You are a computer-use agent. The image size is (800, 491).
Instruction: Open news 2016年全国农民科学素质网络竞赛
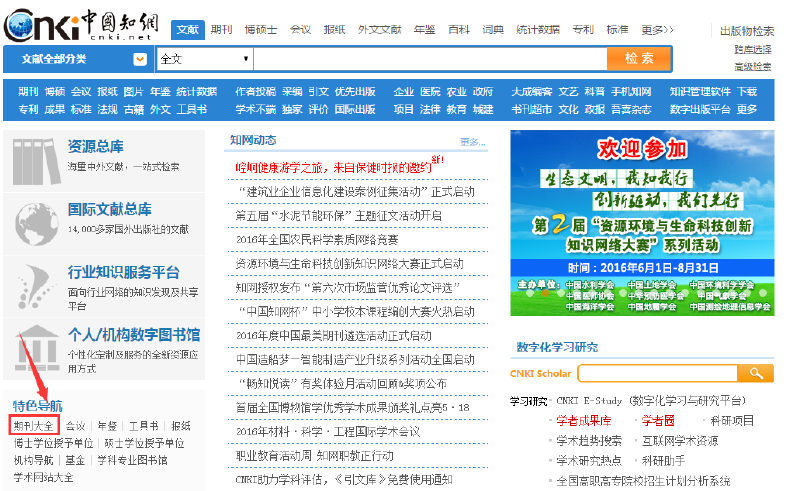tap(317, 240)
